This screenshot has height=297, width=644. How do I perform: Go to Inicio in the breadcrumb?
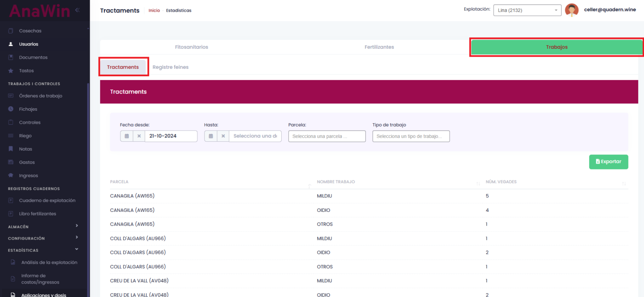point(154,10)
